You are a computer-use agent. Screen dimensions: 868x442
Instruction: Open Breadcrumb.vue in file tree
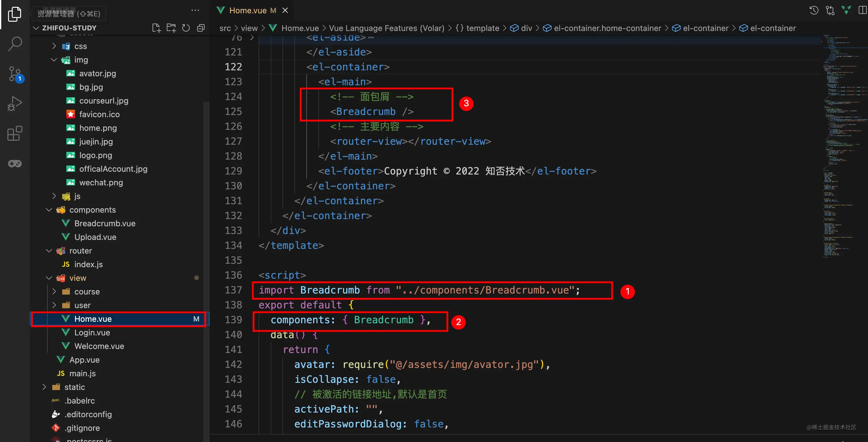pyautogui.click(x=104, y=223)
